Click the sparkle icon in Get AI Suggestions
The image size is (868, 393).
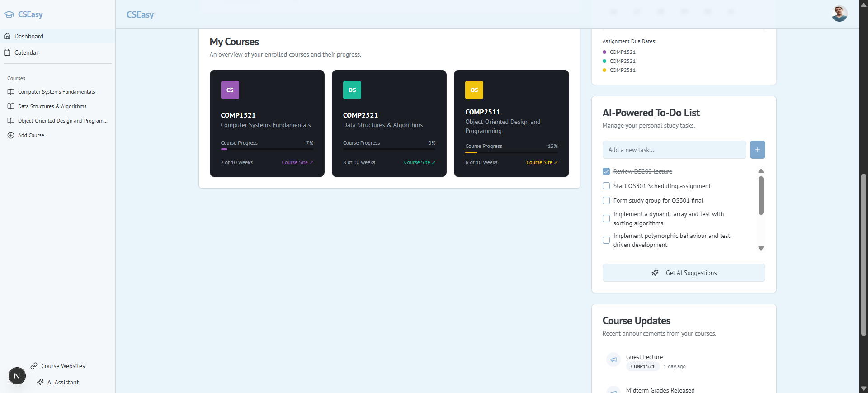655,273
